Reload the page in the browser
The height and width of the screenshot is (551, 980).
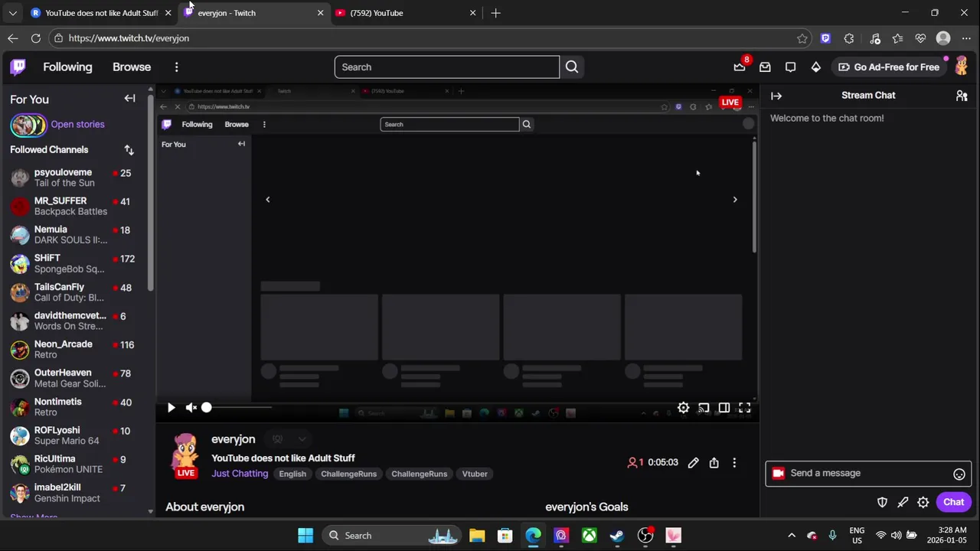pos(36,38)
